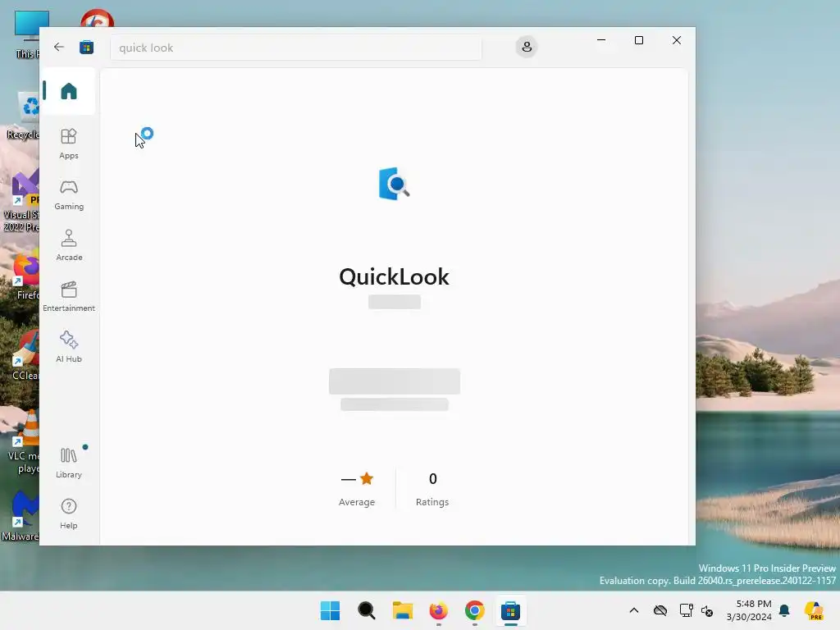The image size is (840, 630).
Task: Open File Explorer from taskbar
Action: click(402, 610)
